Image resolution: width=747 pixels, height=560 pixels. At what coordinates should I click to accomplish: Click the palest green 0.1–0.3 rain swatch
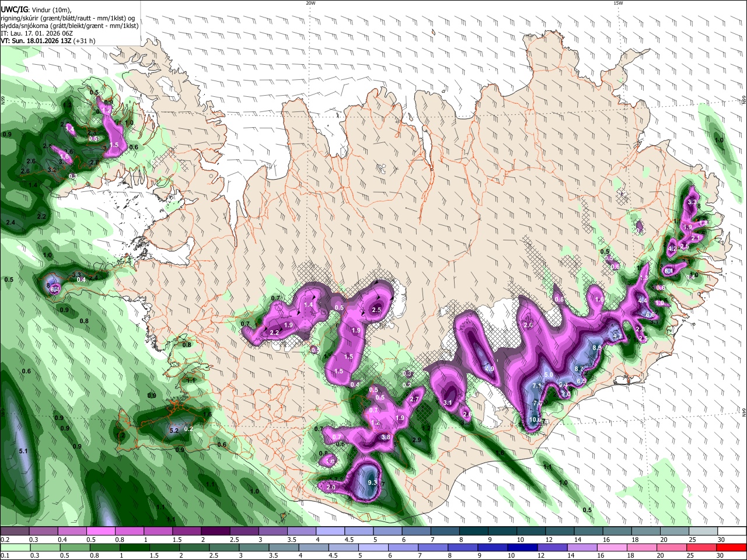16,547
